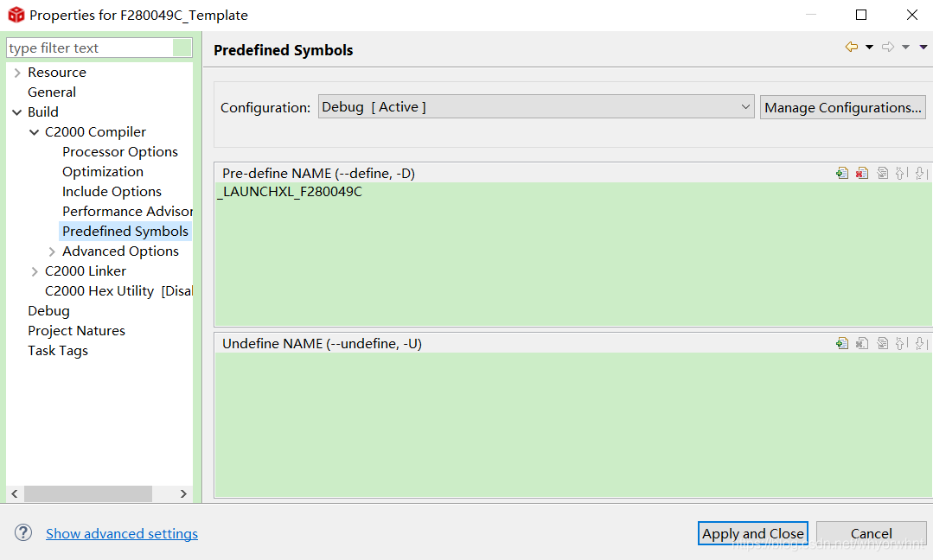Image resolution: width=933 pixels, height=560 pixels.
Task: Click Manage Configurations button
Action: click(x=842, y=108)
